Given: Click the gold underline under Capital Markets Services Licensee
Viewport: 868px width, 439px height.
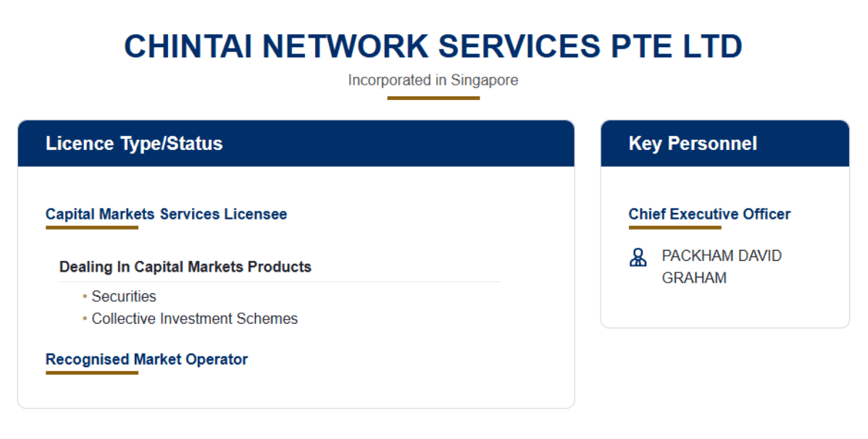Looking at the screenshot, I should tap(92, 227).
